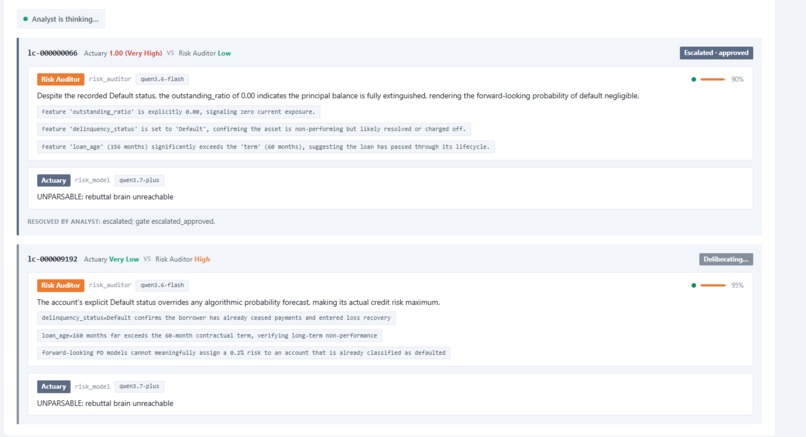The width and height of the screenshot is (806, 437).
Task: Click qwen3.6-flash chip in case lc-000000066
Action: [x=162, y=79]
